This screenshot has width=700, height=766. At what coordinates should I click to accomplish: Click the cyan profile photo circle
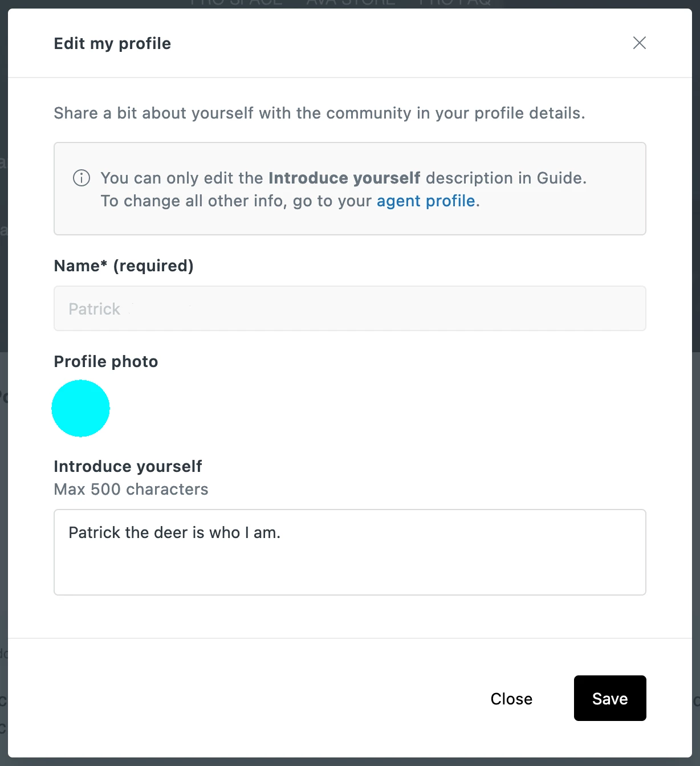(x=81, y=409)
